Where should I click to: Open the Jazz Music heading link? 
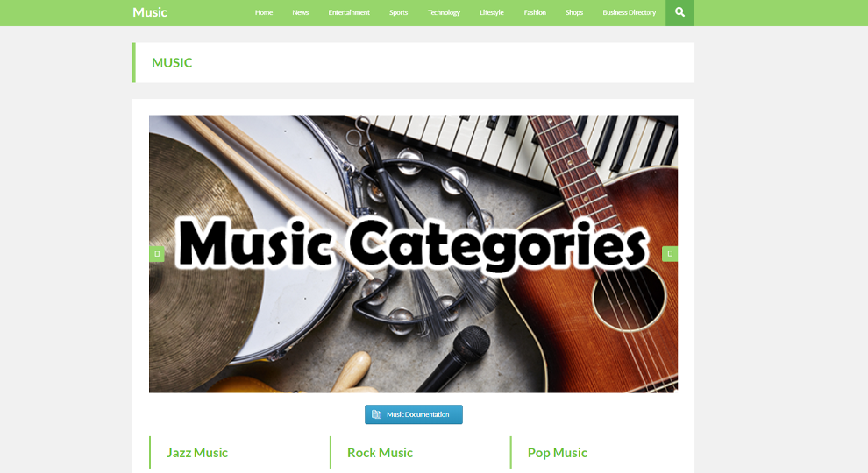197,453
